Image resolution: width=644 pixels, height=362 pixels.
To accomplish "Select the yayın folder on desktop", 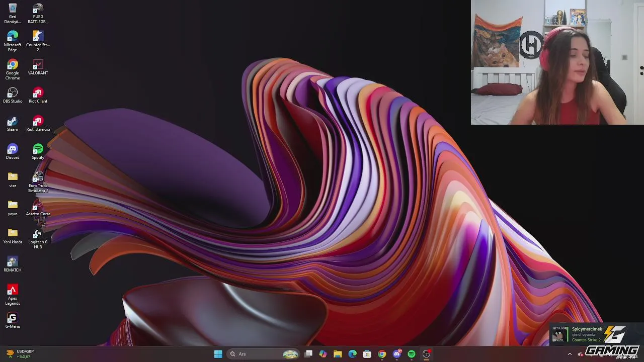I will pyautogui.click(x=13, y=208).
